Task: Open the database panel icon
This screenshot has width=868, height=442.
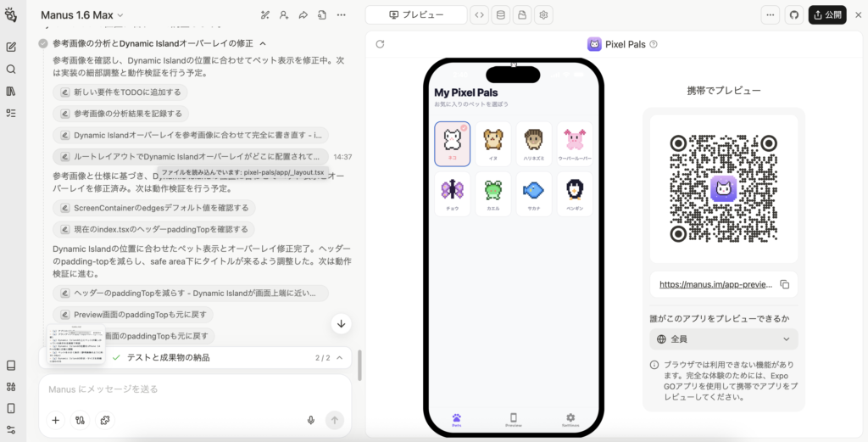Action: (500, 14)
